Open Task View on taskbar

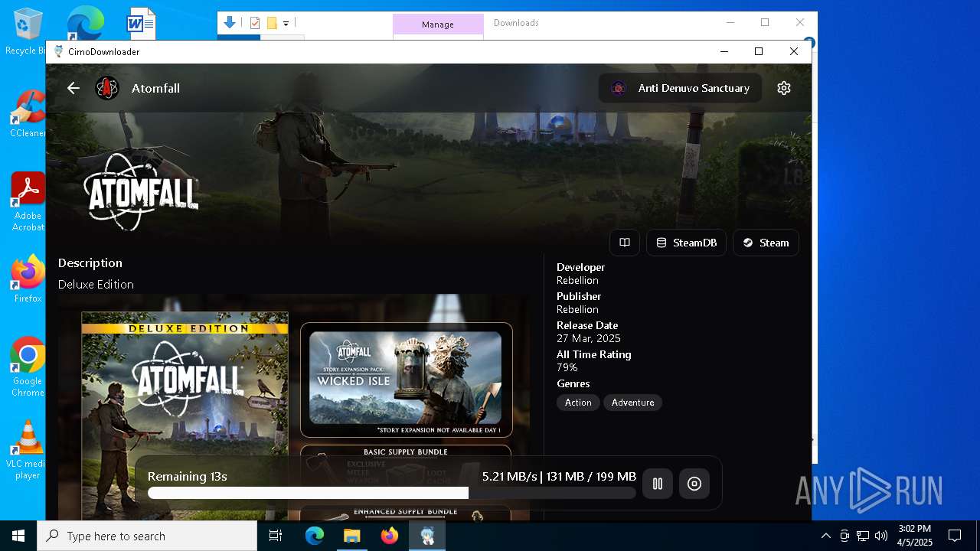click(276, 536)
